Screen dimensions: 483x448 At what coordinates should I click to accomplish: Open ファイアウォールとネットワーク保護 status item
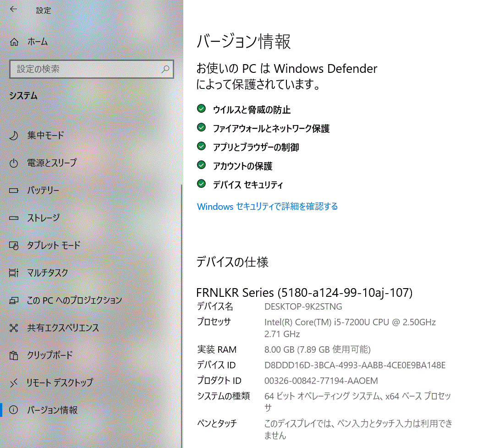[271, 128]
